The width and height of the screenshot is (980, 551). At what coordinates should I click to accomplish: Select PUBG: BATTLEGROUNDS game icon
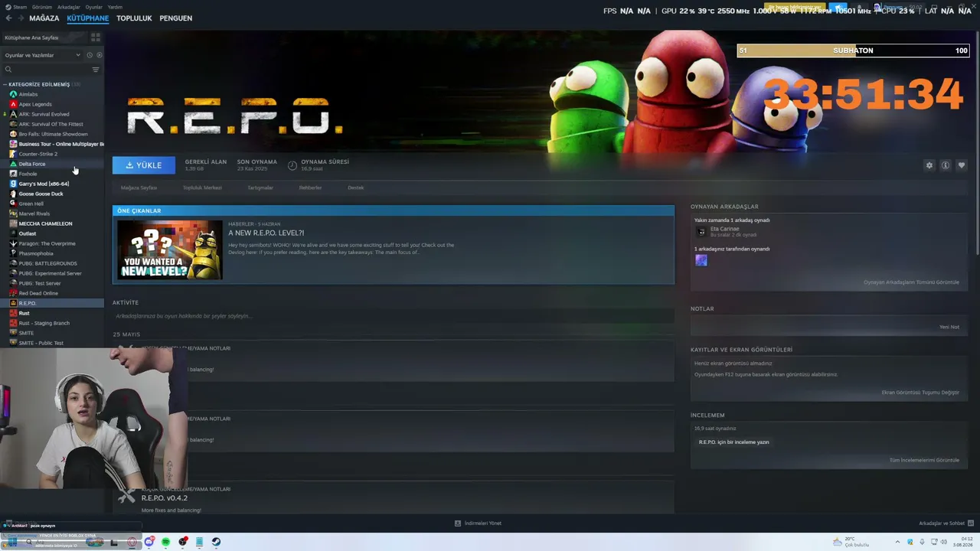coord(13,263)
